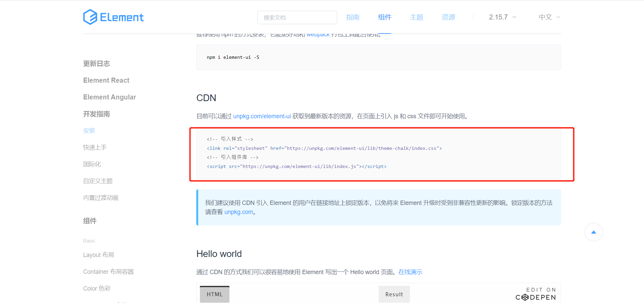Screen dimensions: 644x303
Task: Select 自定义主题 from the sidebar
Action: 98,181
